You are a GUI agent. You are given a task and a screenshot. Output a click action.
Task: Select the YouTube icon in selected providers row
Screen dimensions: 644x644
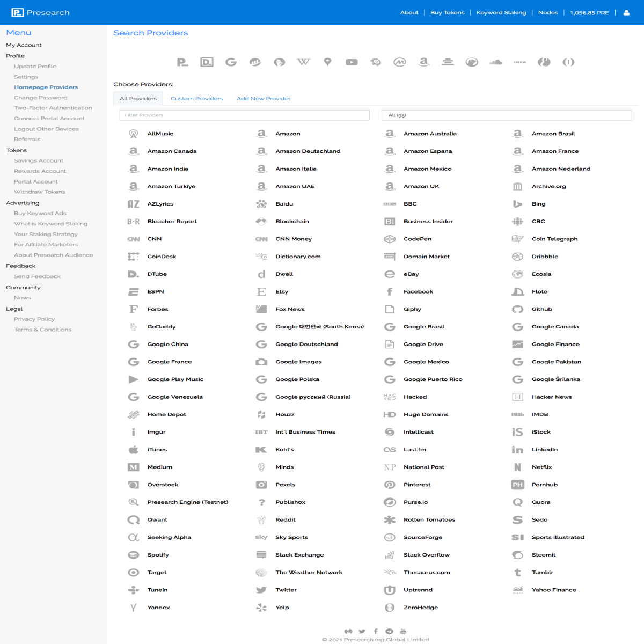[x=352, y=62]
